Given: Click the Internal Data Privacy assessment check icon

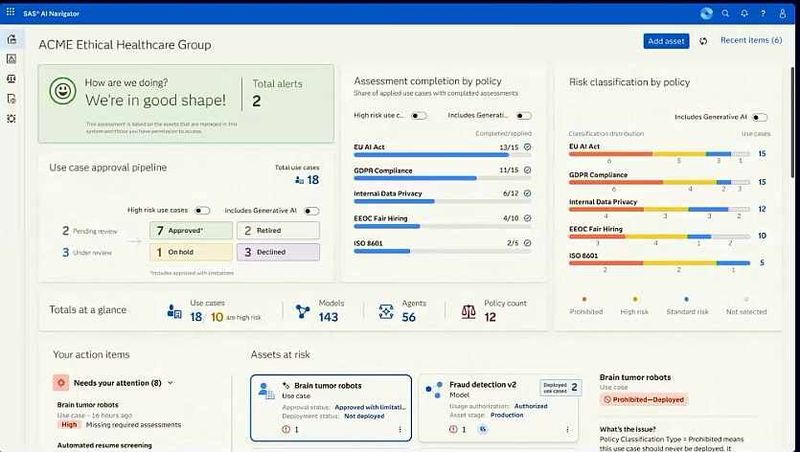Looking at the screenshot, I should [x=528, y=193].
